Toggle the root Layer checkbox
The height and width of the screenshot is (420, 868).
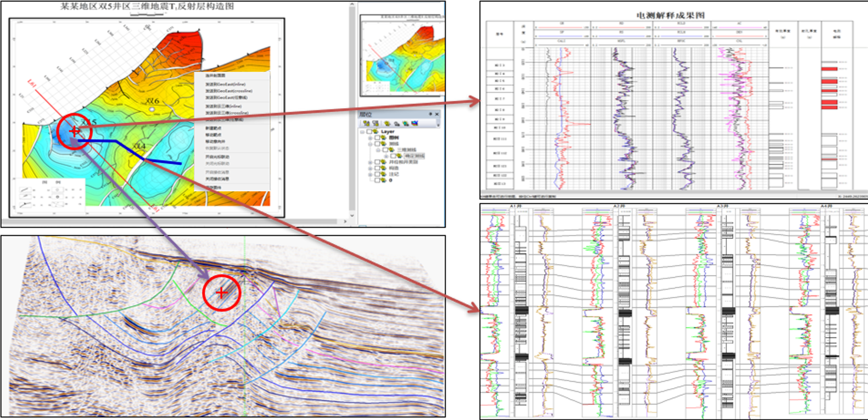click(370, 132)
